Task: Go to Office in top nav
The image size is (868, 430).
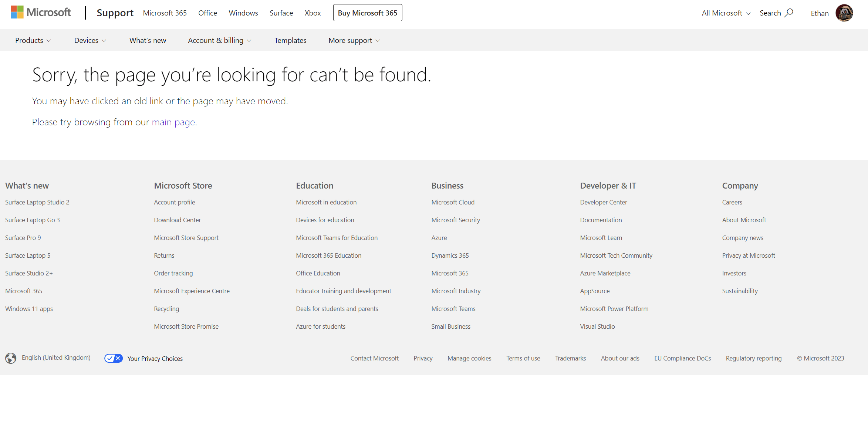Action: tap(207, 13)
